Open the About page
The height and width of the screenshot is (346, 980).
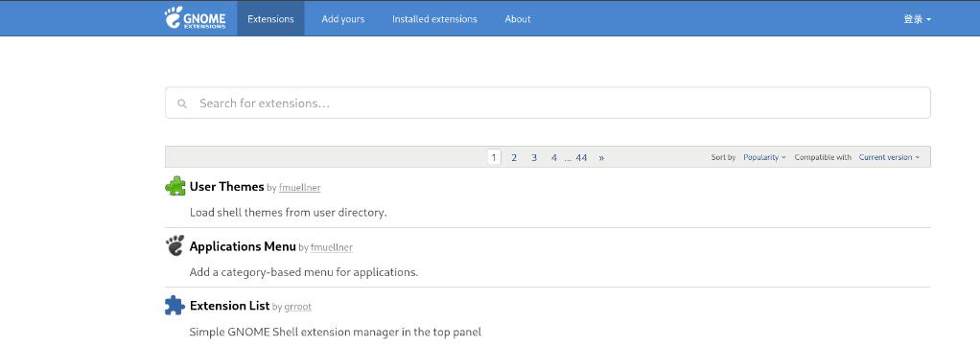point(518,19)
